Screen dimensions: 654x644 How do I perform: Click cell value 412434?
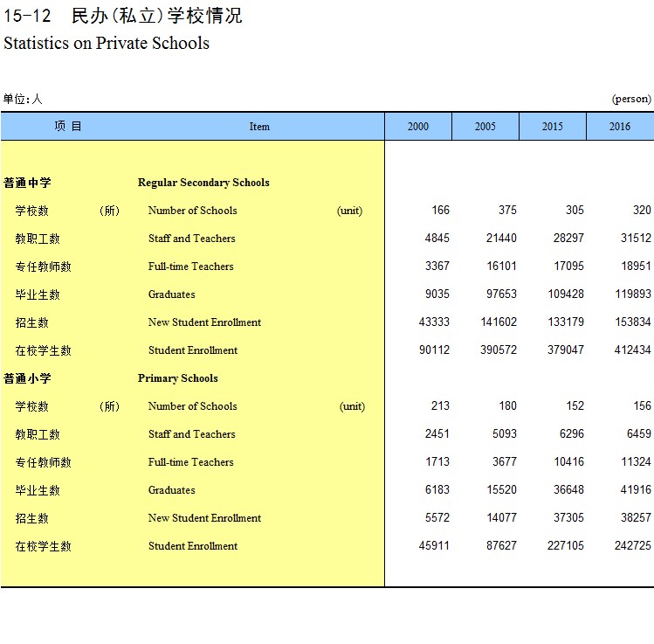coord(633,350)
